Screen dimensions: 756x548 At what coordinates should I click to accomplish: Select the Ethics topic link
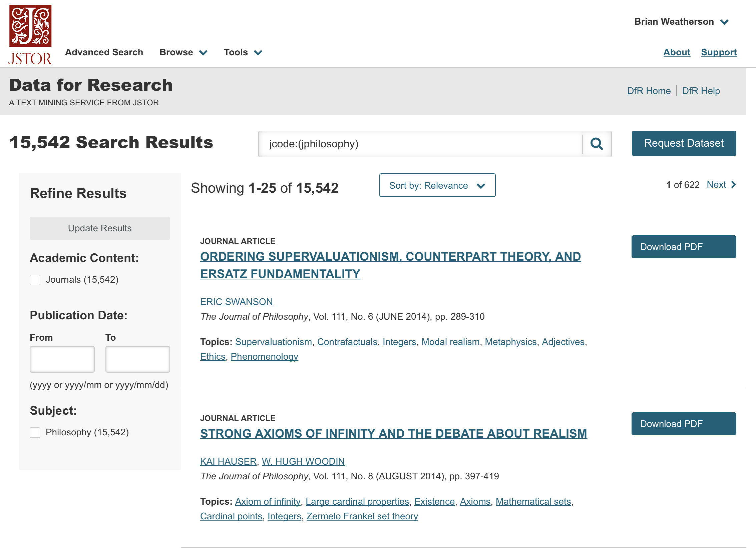[x=213, y=356]
